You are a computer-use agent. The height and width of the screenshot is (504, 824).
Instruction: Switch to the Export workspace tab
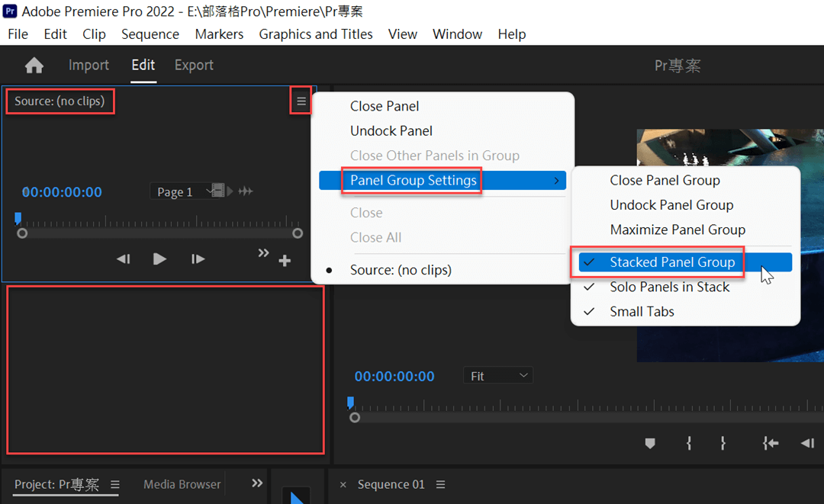pyautogui.click(x=194, y=65)
